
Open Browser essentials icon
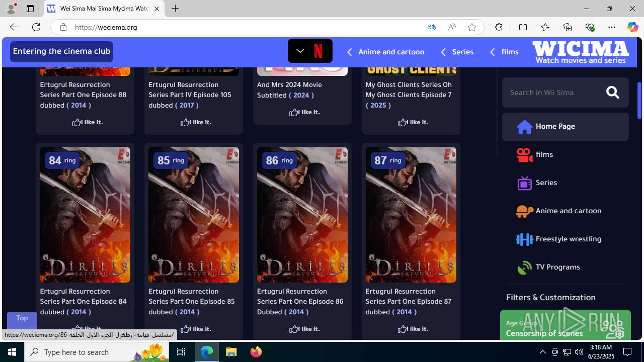[x=590, y=27]
